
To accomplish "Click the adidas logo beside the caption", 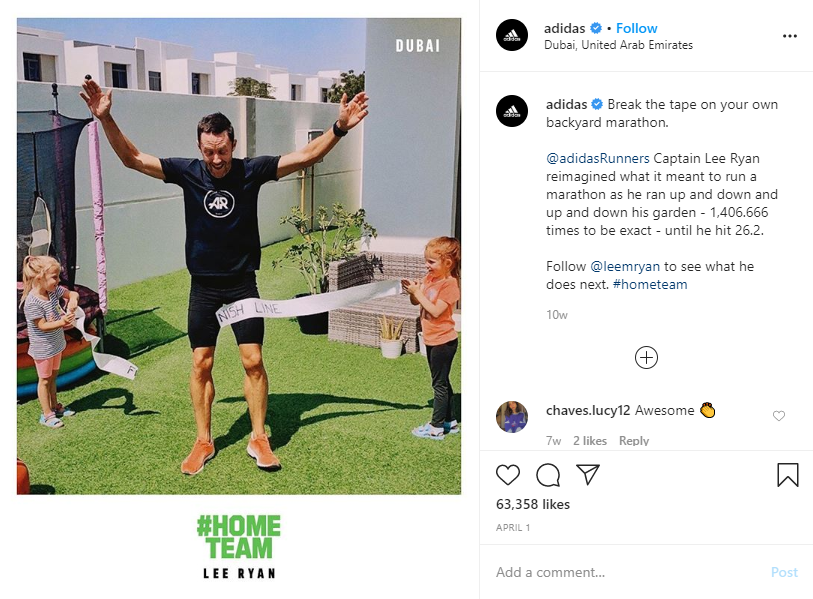I will [x=512, y=111].
